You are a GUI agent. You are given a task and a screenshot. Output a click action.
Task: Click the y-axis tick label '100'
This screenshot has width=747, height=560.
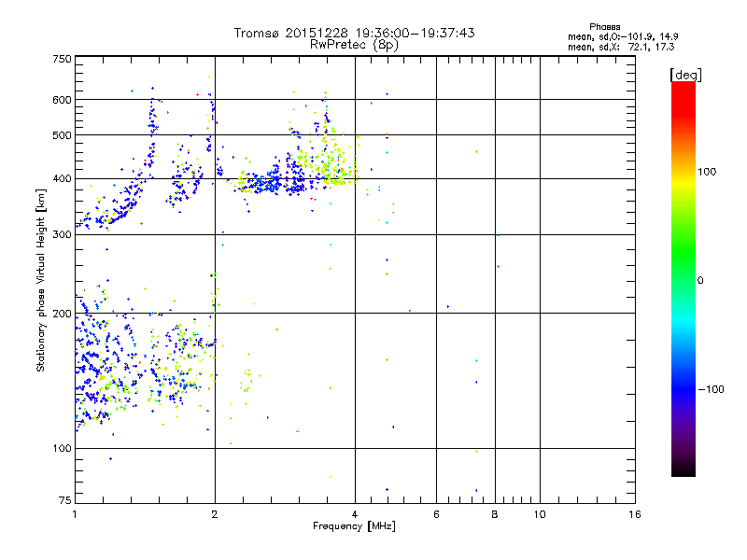coord(62,449)
